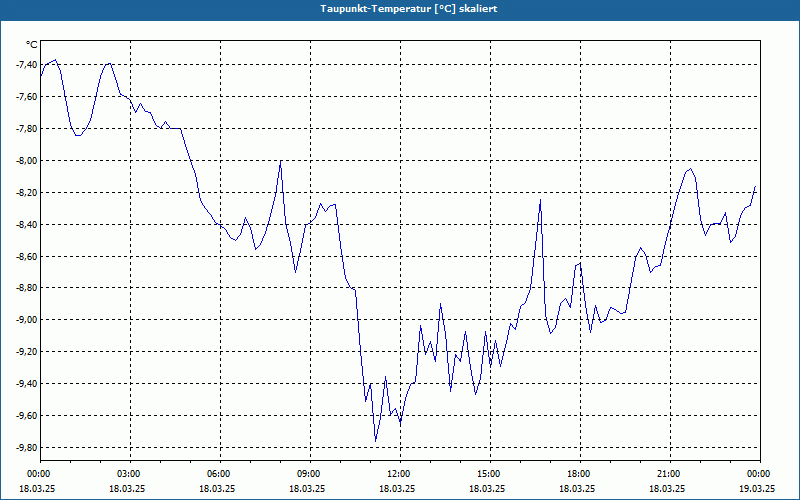
Task: Select the 06:00 time label
Action: (220, 474)
